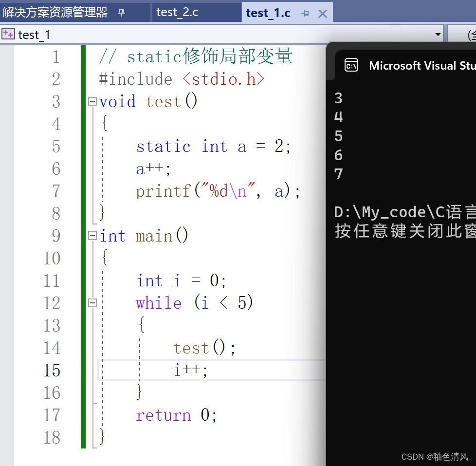Click the 'a++;' statement on line 6
Screen dimensions: 476x466
pyautogui.click(x=153, y=169)
